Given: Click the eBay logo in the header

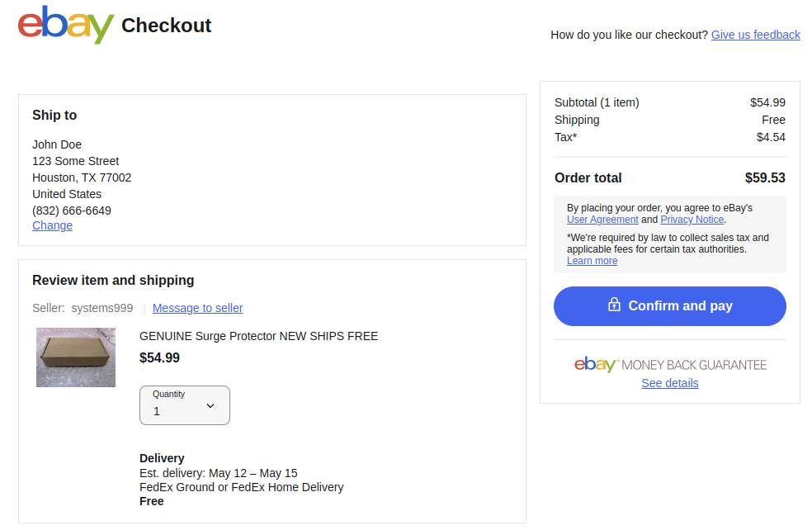Looking at the screenshot, I should point(66,25).
